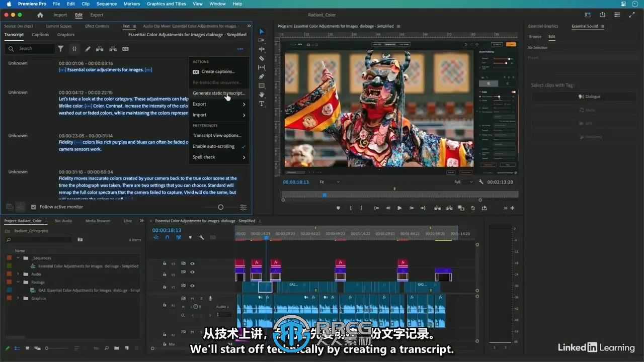Viewport: 644px width, 362px height.
Task: Select the Pen tool
Action: [x=262, y=76]
